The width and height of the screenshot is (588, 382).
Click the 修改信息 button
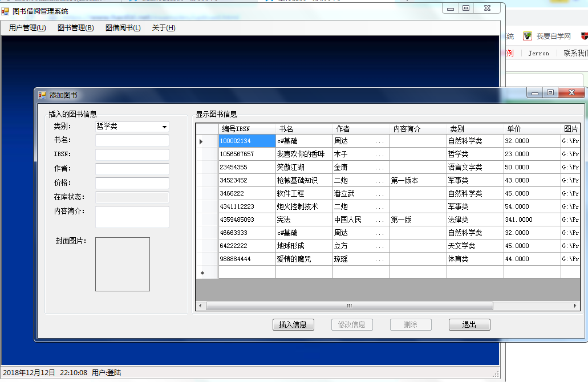click(352, 324)
